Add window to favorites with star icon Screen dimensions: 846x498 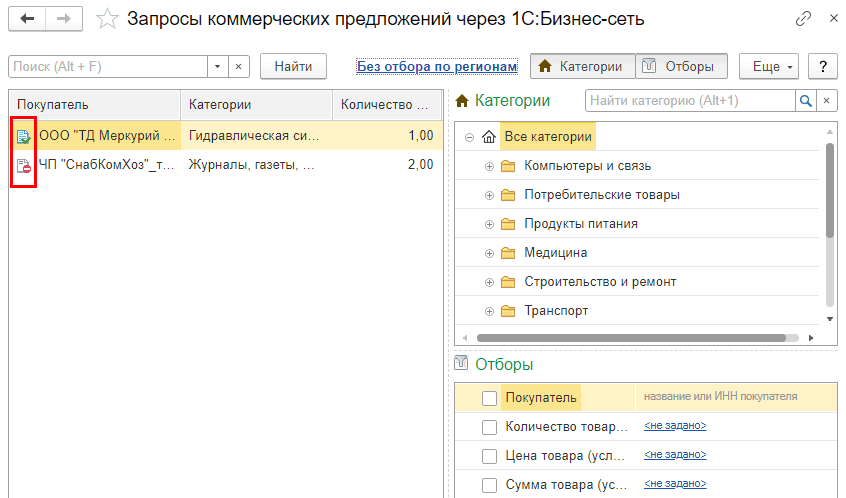point(108,19)
